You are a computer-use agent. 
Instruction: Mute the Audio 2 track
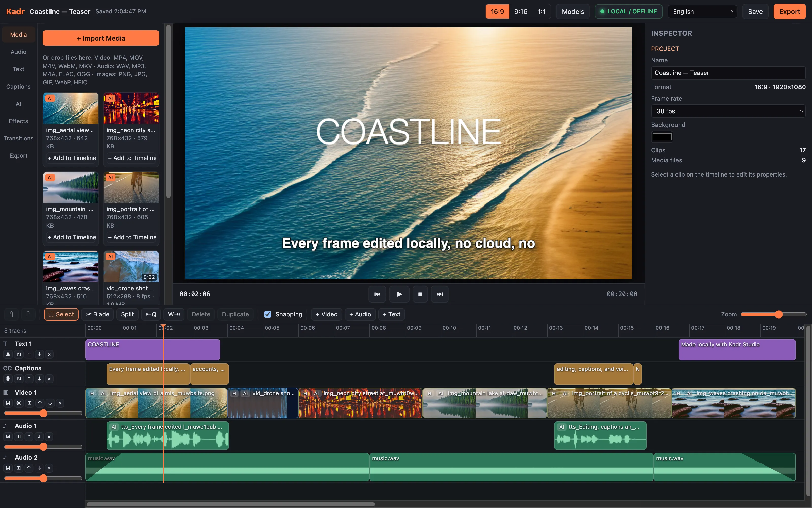coord(8,468)
